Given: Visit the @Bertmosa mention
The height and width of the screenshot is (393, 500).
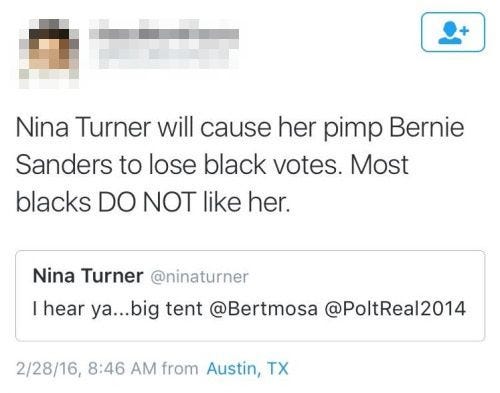Looking at the screenshot, I should 263,308.
